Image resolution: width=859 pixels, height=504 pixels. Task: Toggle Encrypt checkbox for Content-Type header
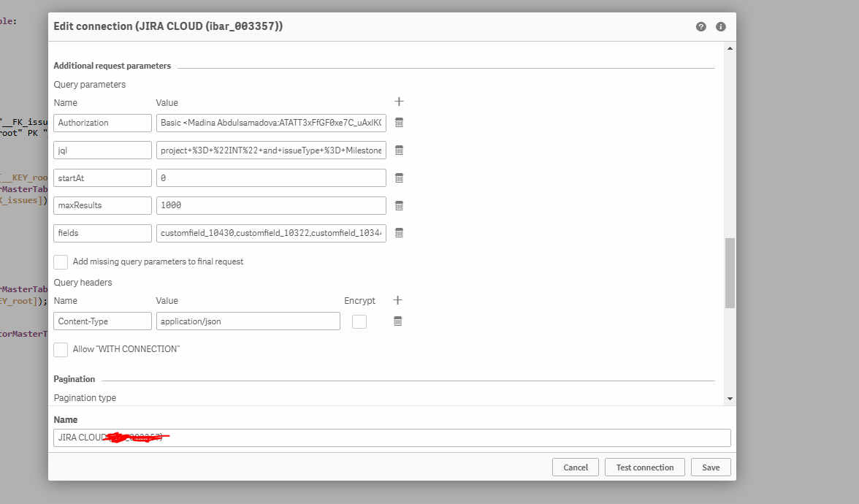359,321
